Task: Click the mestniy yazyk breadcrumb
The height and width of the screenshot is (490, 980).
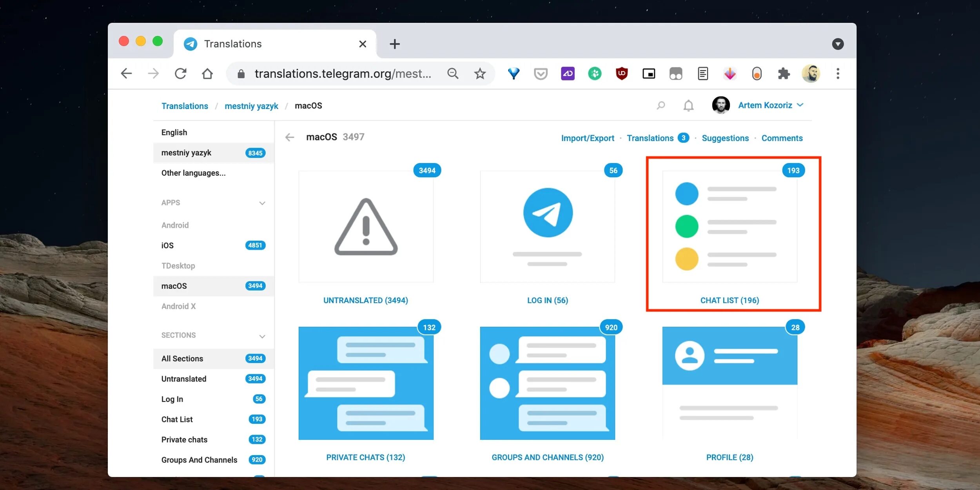Action: (251, 106)
